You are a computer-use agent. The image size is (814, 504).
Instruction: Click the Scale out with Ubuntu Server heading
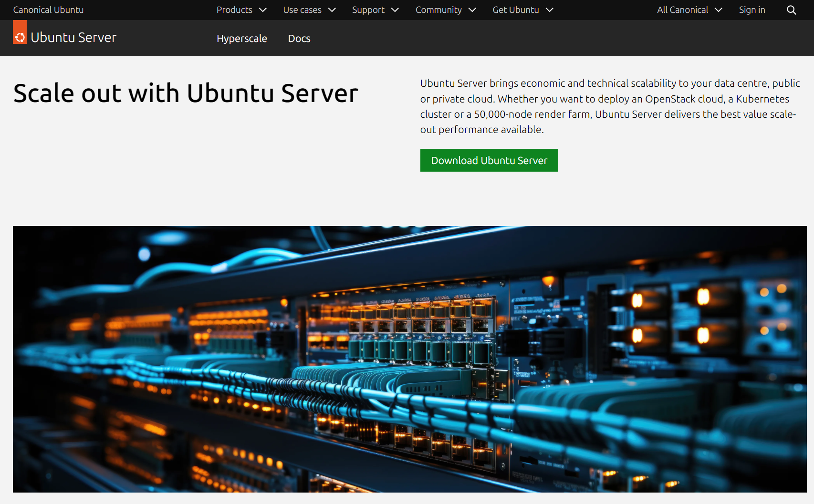click(186, 93)
